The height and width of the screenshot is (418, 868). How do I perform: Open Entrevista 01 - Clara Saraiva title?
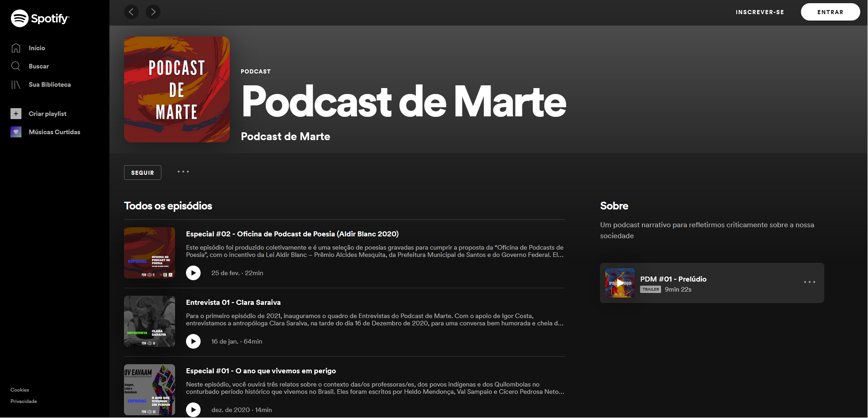[x=233, y=303]
